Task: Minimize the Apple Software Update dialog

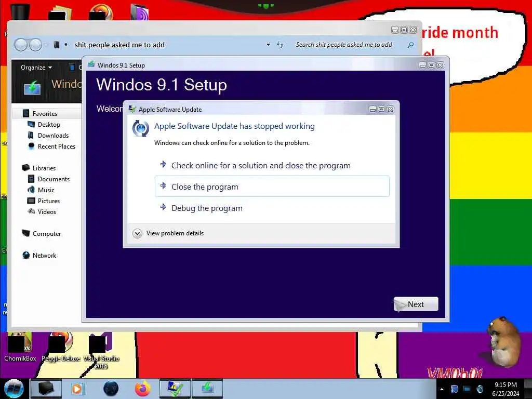Action: click(x=373, y=109)
